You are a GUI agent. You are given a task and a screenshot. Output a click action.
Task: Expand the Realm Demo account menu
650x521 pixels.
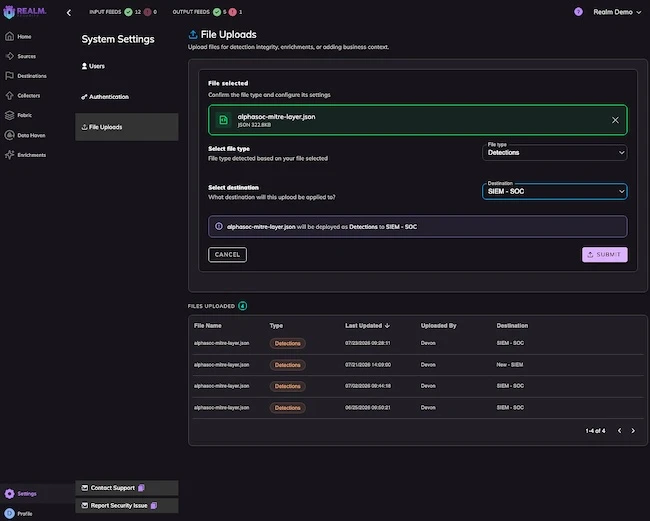617,12
